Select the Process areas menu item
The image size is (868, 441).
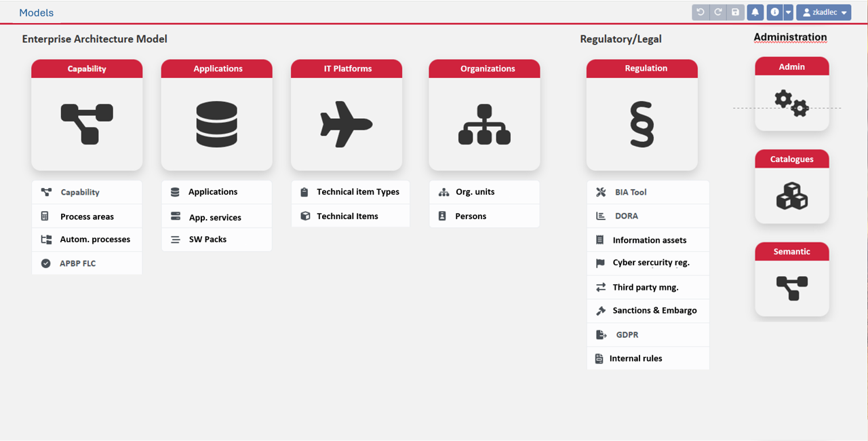coord(87,216)
